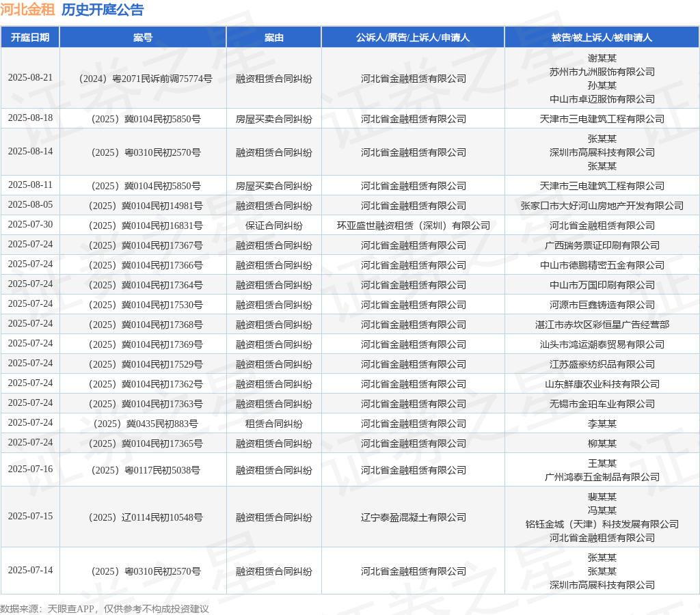The image size is (700, 615).
Task: Select the 案号 column header
Action: pyautogui.click(x=143, y=38)
